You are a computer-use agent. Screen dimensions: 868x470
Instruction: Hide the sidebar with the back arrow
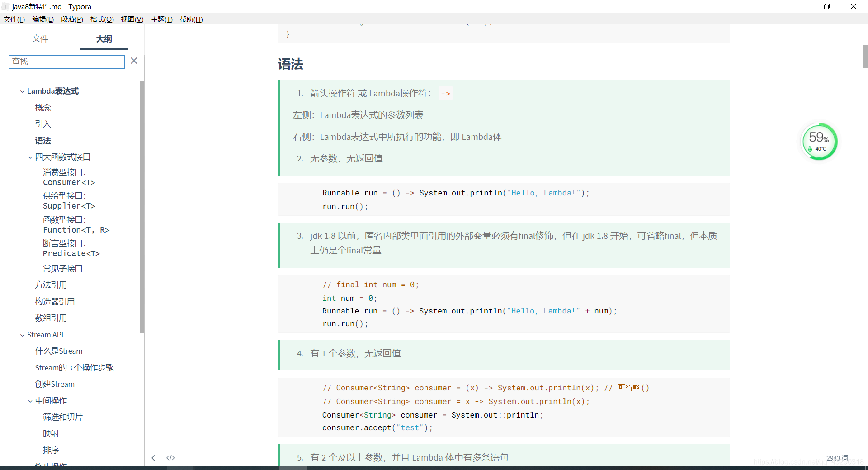[x=153, y=458]
